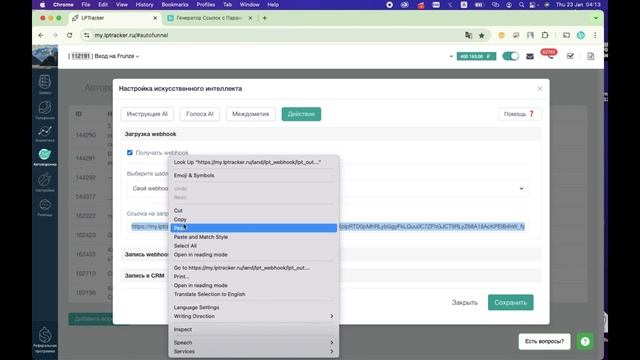This screenshot has width=640, height=360.
Task: Click the orange extension icon in toolbar
Action: pyautogui.click(x=502, y=36)
